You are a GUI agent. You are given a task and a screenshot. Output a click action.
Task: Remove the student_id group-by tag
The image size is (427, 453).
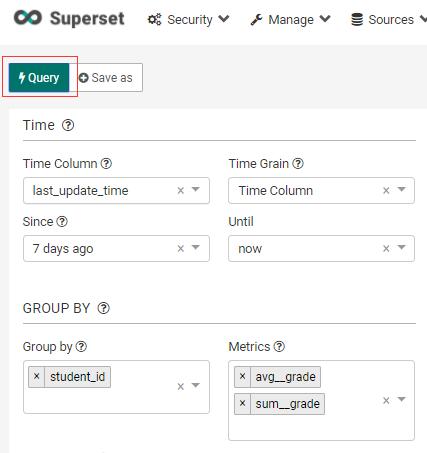click(37, 377)
